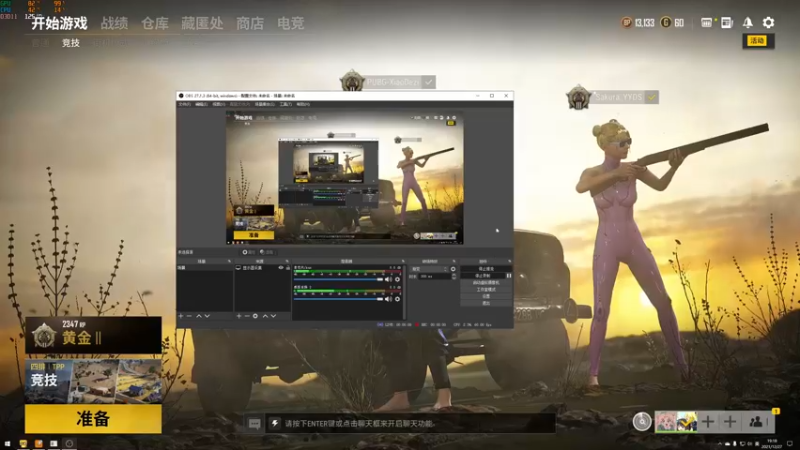
Task: Open the PUBG calendar/events icon
Action: click(x=706, y=22)
